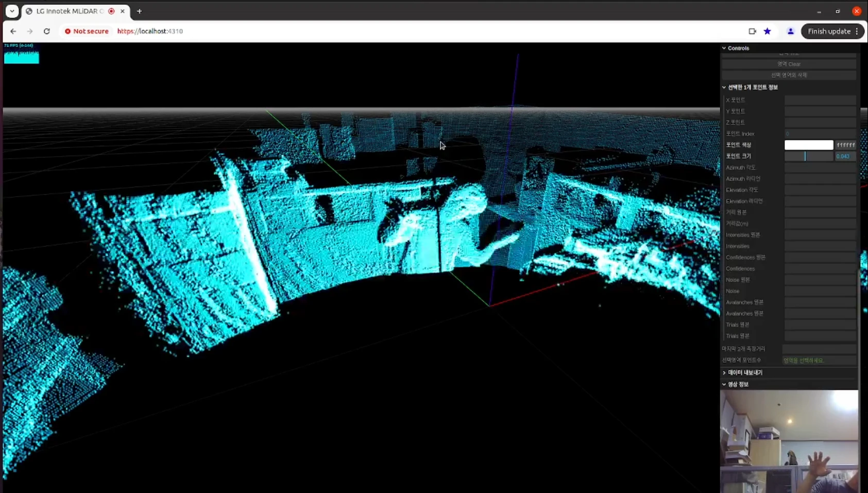Click the Azimuth 각도 field
Screen dimensions: 868x493
820,167
